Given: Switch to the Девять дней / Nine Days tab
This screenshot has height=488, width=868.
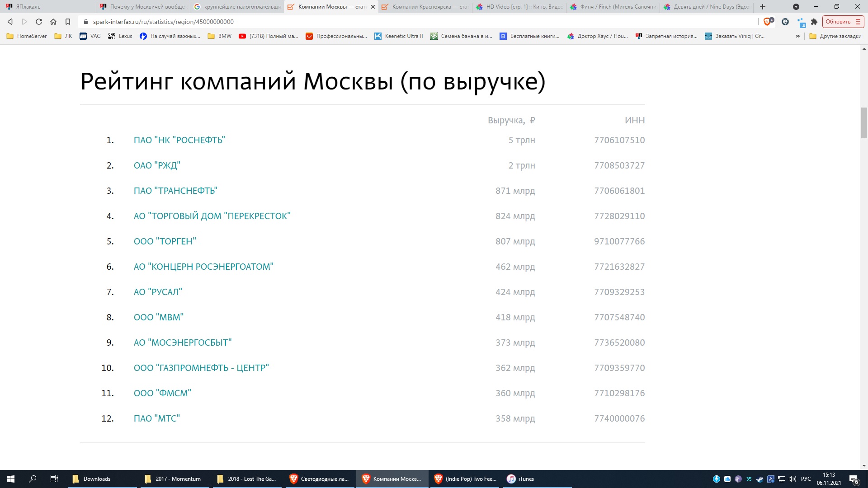Looking at the screenshot, I should click(x=707, y=7).
